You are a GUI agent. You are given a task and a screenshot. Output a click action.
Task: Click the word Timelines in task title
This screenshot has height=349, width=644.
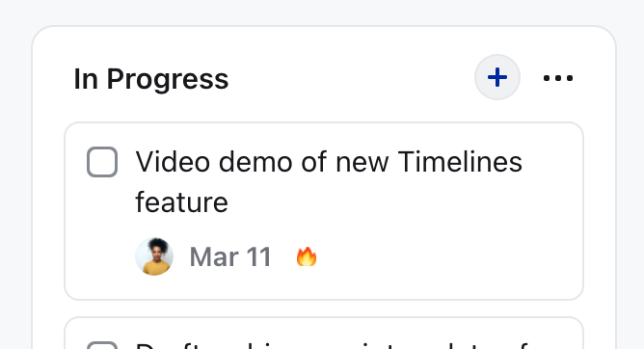pyautogui.click(x=460, y=162)
